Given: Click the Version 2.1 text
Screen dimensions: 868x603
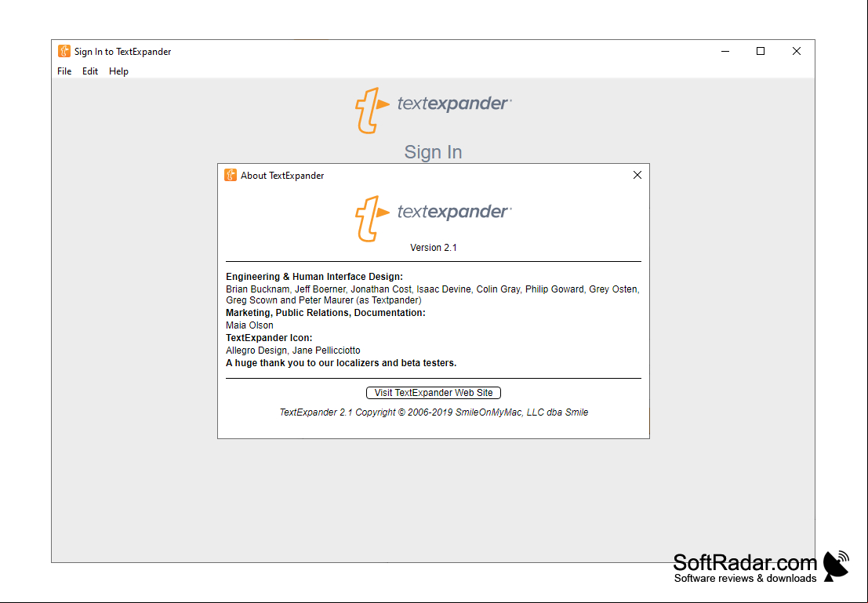Looking at the screenshot, I should click(434, 248).
